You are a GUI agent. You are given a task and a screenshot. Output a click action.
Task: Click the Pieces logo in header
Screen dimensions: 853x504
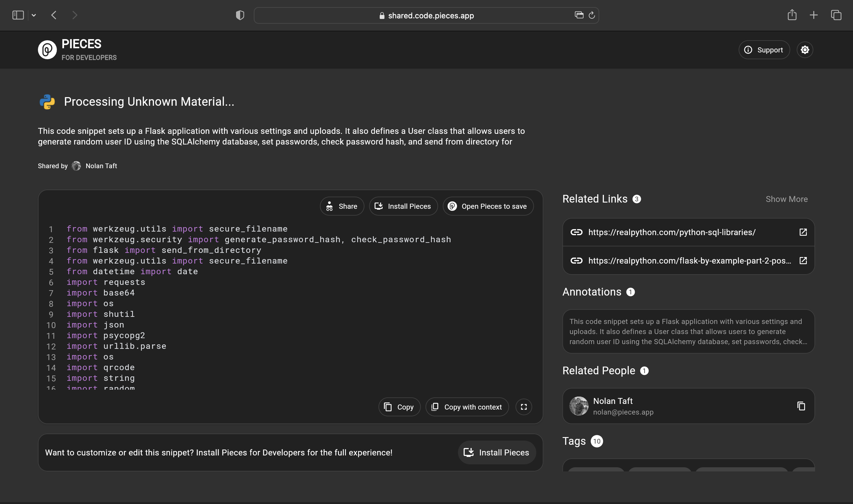(47, 50)
